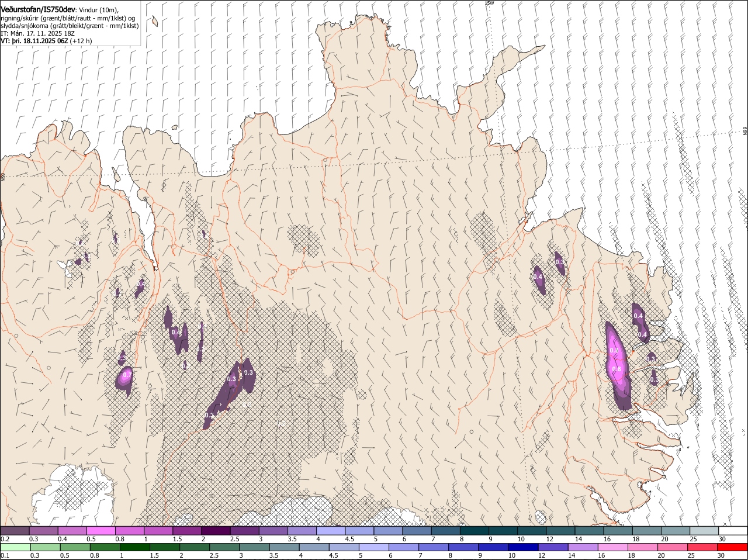Select upper legend swatch between 0.2 and 0.3
Image resolution: width=748 pixels, height=560 pixels.
pyautogui.click(x=15, y=530)
